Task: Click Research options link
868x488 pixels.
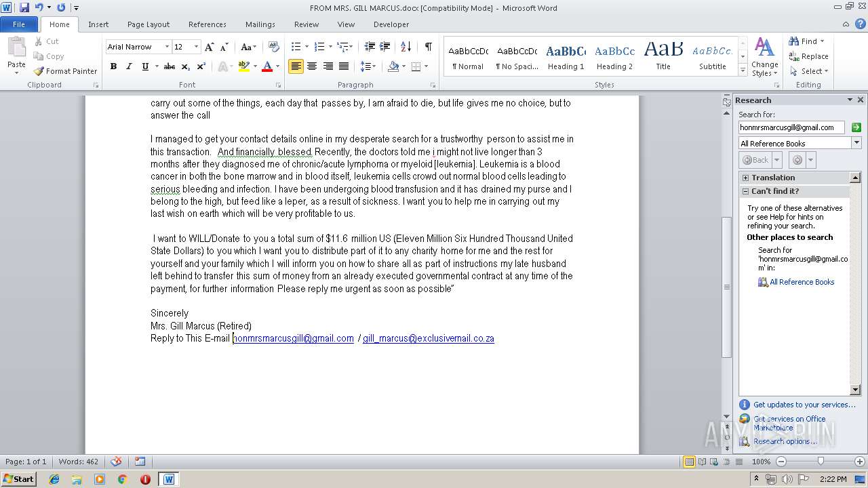Action: (x=785, y=441)
